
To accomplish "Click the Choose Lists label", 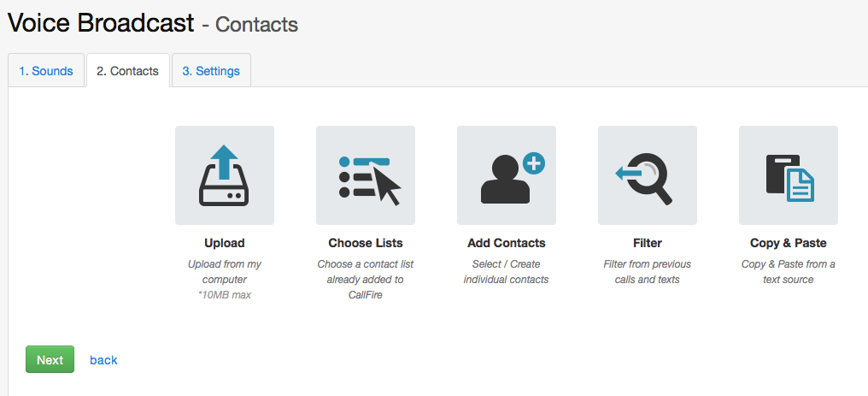I will point(365,243).
